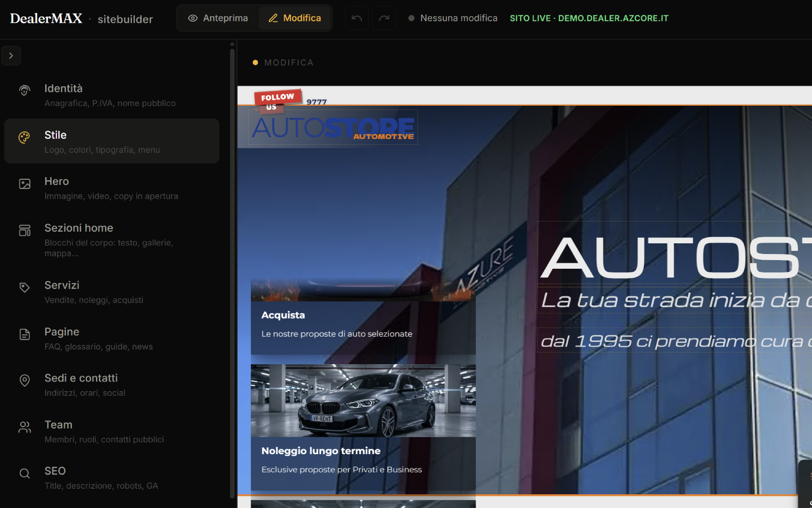This screenshot has height=508, width=812.
Task: Click the Stile palette icon
Action: (24, 137)
